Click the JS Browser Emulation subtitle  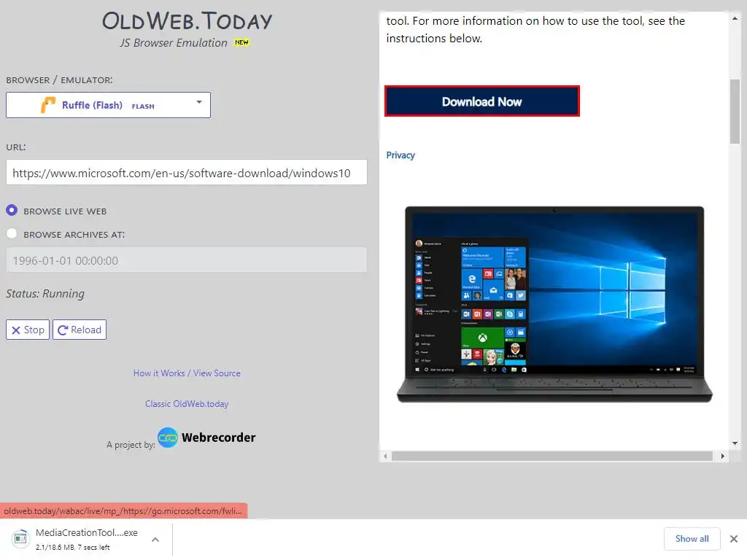(174, 43)
